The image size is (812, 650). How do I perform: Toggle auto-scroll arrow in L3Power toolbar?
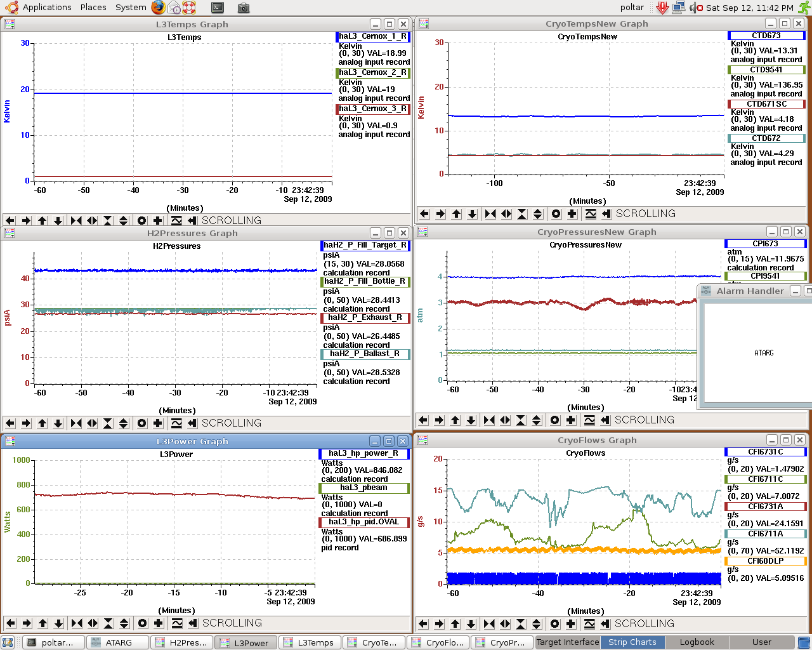[193, 623]
